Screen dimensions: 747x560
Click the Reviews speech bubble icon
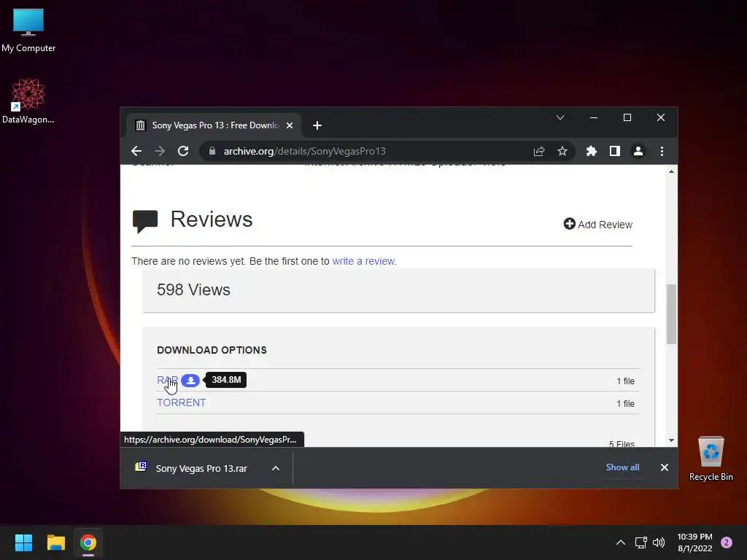145,222
